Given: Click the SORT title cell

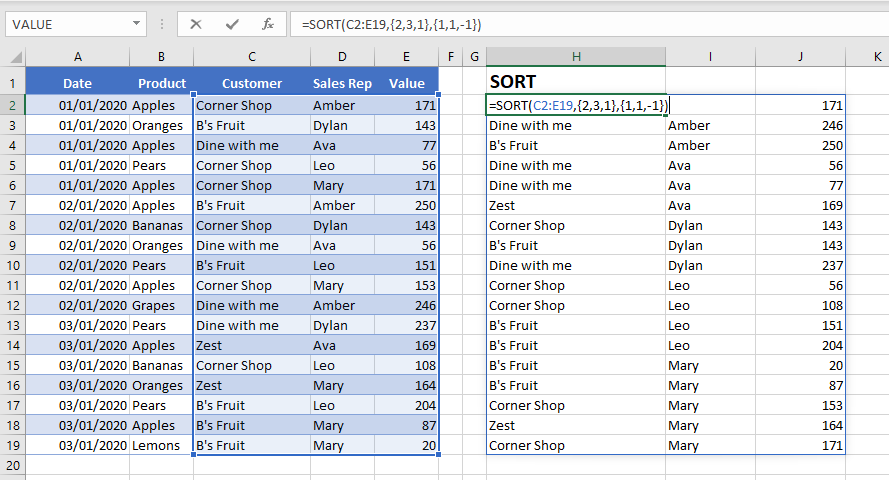Looking at the screenshot, I should pyautogui.click(x=576, y=82).
